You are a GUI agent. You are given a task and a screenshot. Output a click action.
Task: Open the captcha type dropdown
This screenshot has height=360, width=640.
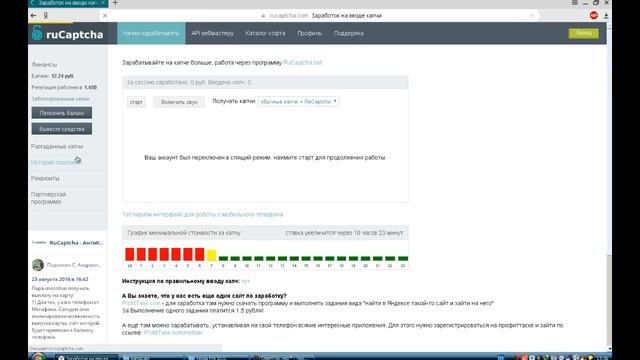click(298, 101)
